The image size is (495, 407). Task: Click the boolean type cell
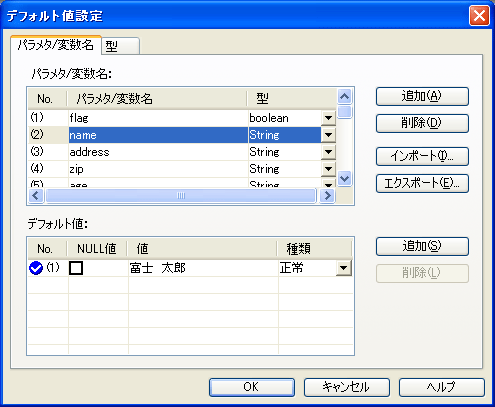(285, 118)
